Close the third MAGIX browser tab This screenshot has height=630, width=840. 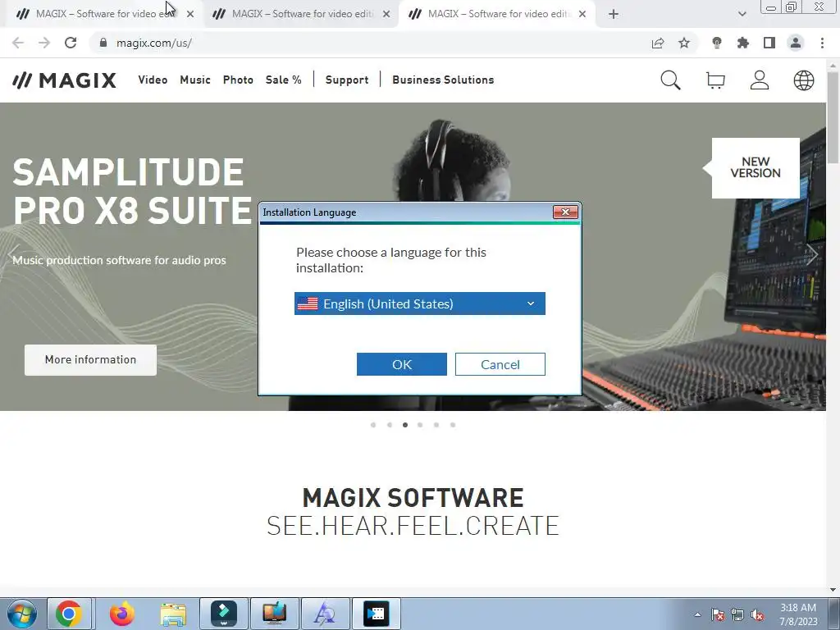pyautogui.click(x=582, y=15)
